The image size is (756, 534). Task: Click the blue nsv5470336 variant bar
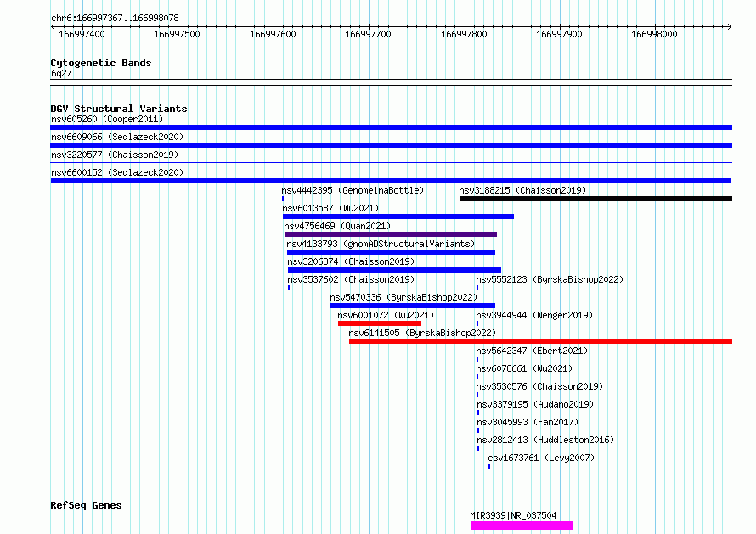pos(413,306)
